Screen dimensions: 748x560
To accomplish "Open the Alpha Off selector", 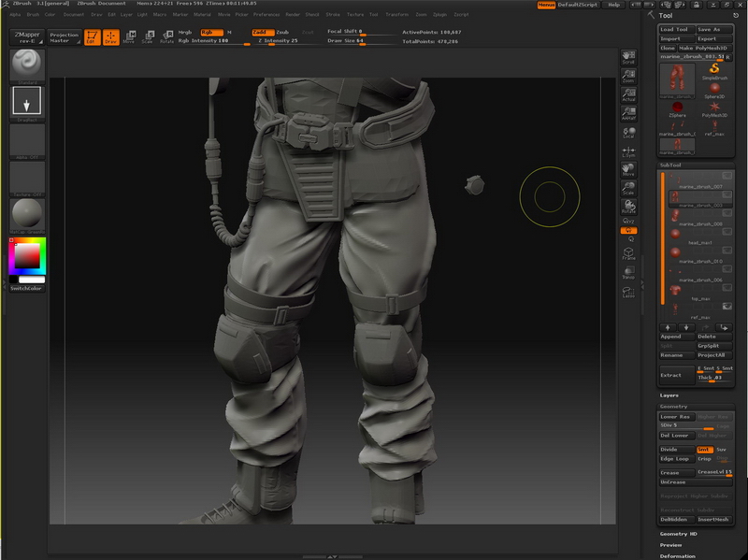I will (27, 141).
